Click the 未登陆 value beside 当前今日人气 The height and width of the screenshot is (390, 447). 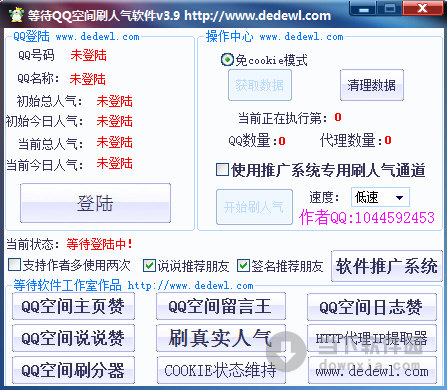115,164
